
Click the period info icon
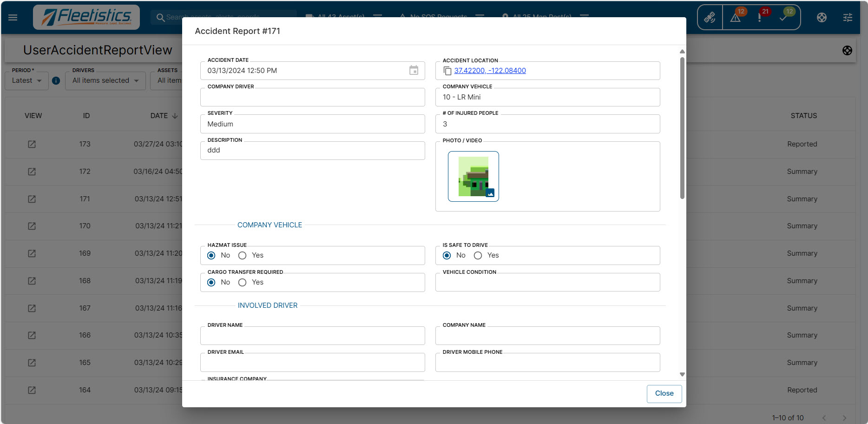tap(56, 80)
